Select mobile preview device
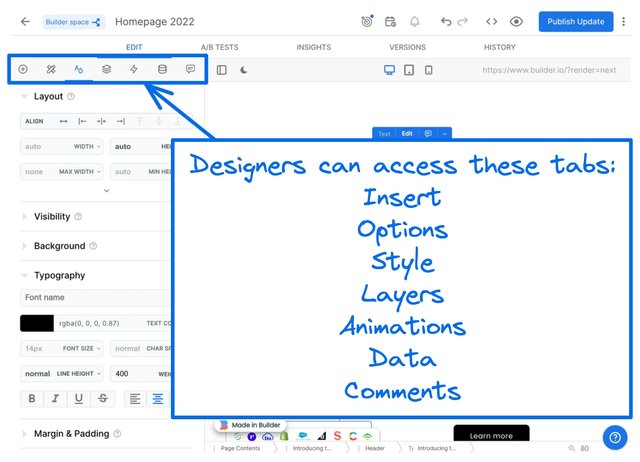The height and width of the screenshot is (462, 640). pyautogui.click(x=429, y=70)
